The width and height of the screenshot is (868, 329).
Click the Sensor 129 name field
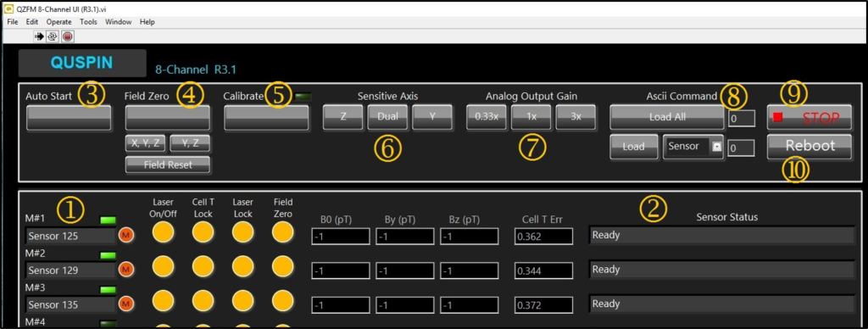pos(71,270)
